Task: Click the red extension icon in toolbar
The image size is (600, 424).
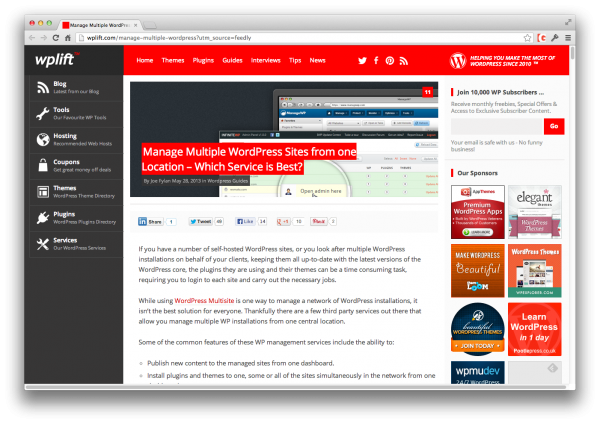Action: click(541, 38)
